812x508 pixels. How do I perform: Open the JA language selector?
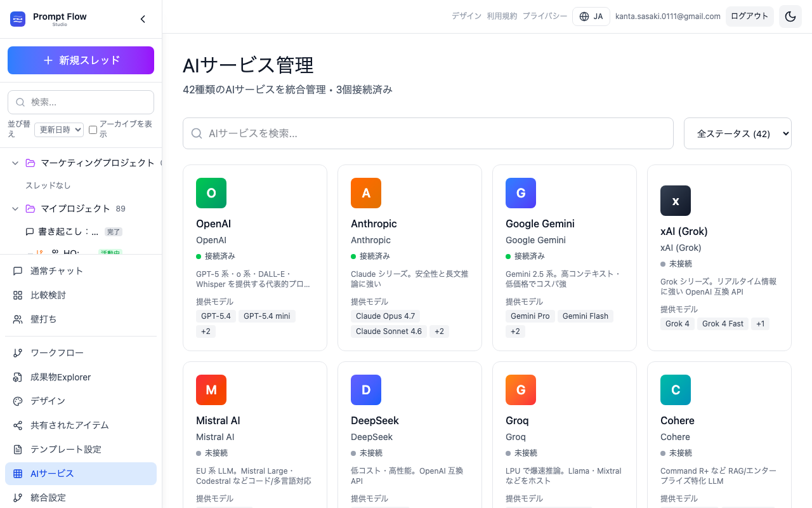click(591, 17)
